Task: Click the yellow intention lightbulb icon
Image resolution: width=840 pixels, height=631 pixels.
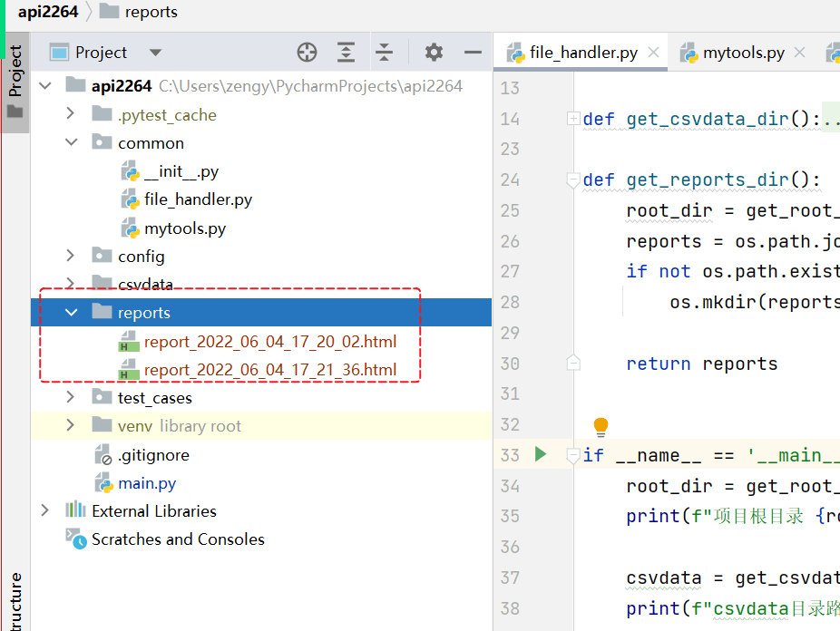Action: 601,426
